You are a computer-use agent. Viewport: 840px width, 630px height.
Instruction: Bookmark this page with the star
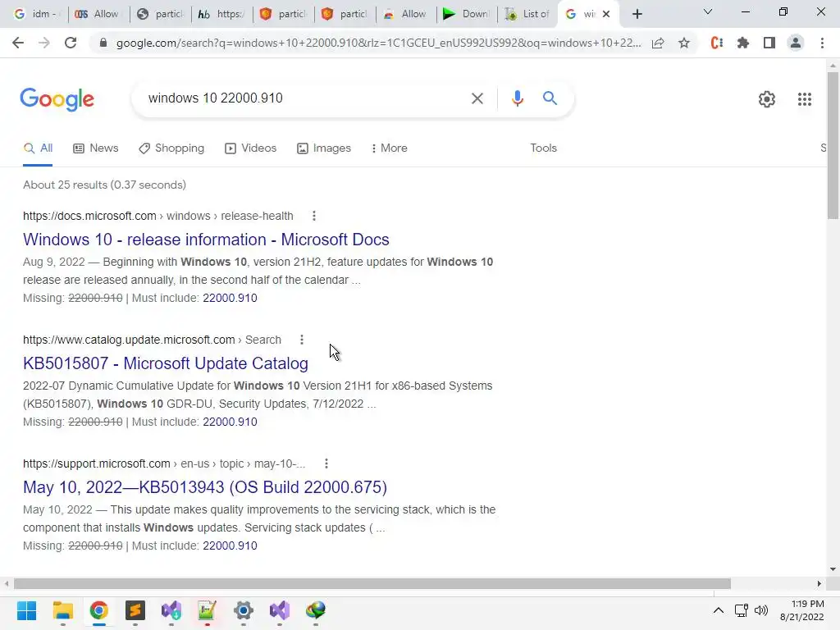pos(684,43)
